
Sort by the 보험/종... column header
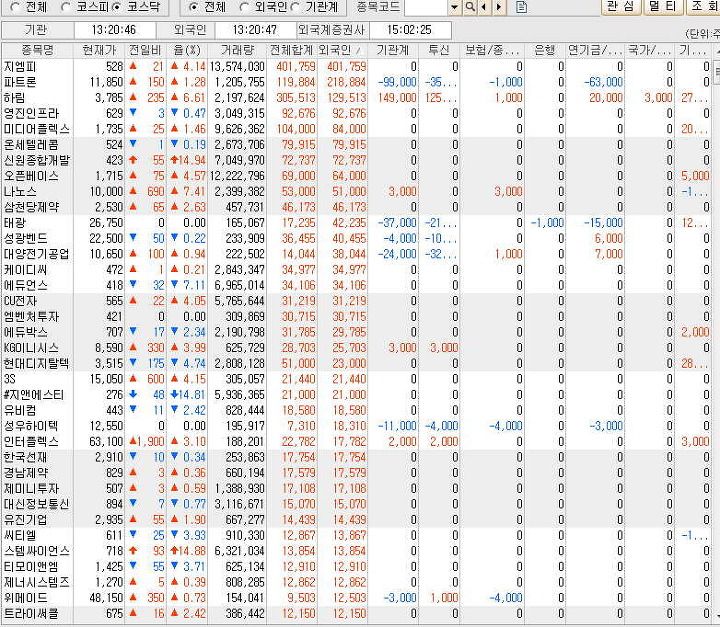tap(492, 50)
